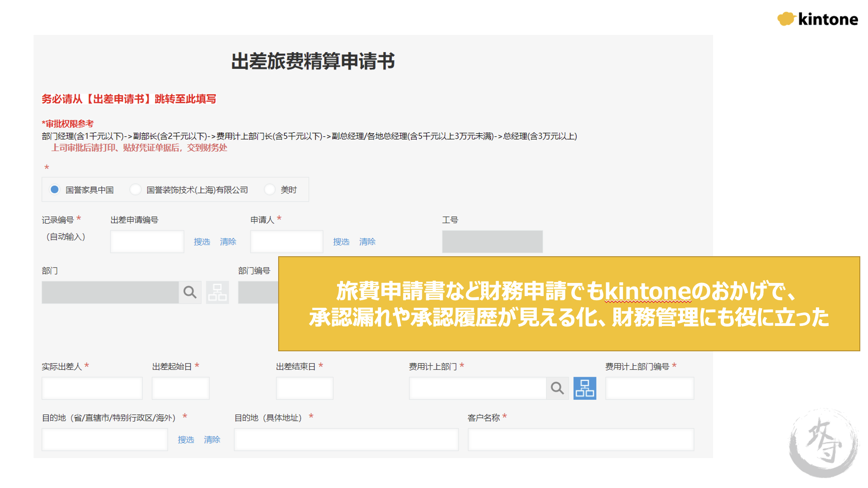
Task: Click the *审批权限参考 heading
Action: point(68,124)
